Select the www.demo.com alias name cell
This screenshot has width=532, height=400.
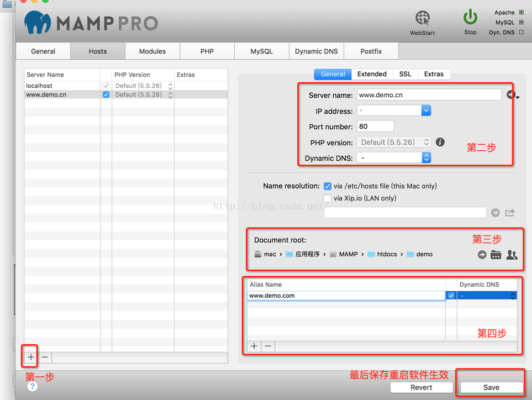pyautogui.click(x=346, y=296)
